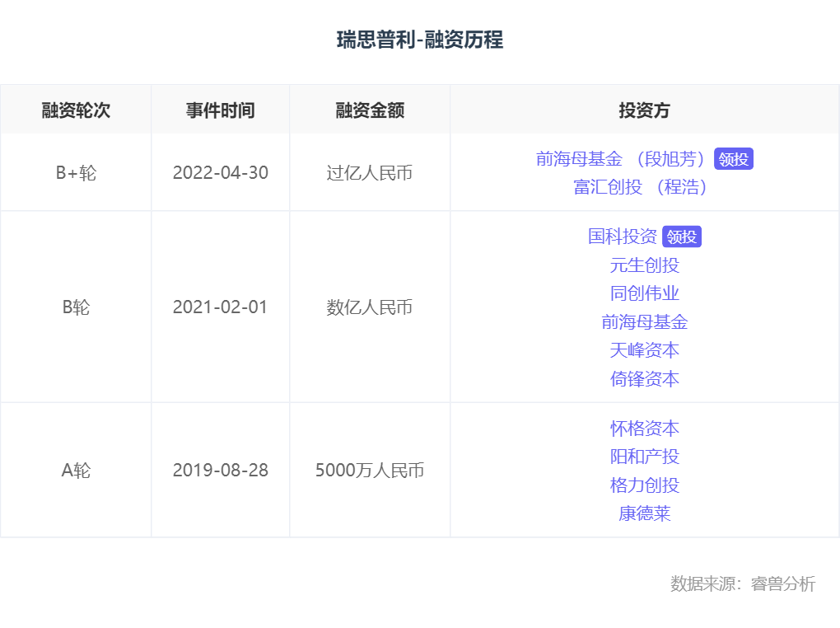Open 同创伟业 investor link
This screenshot has width=840, height=628.
645,293
